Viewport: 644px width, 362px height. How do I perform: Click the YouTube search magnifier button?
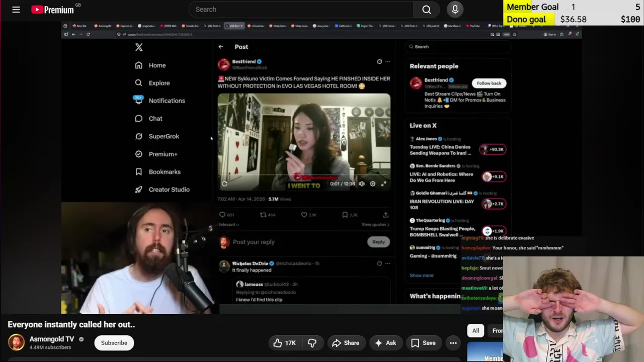(x=427, y=10)
